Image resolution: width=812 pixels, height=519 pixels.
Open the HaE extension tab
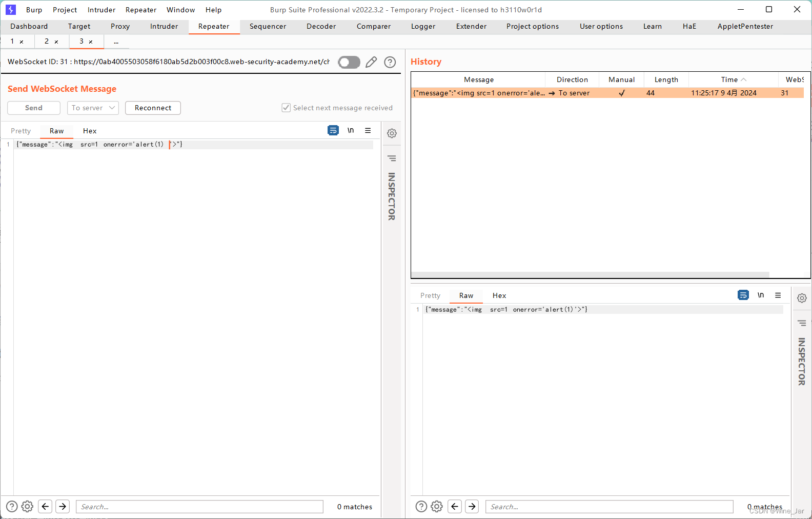click(689, 26)
